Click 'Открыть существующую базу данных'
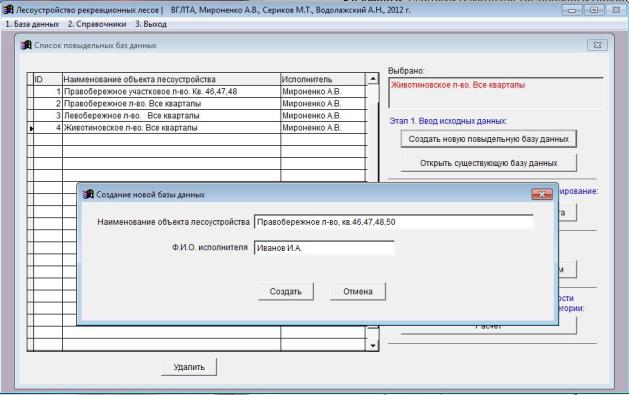The width and height of the screenshot is (629, 395). point(489,163)
